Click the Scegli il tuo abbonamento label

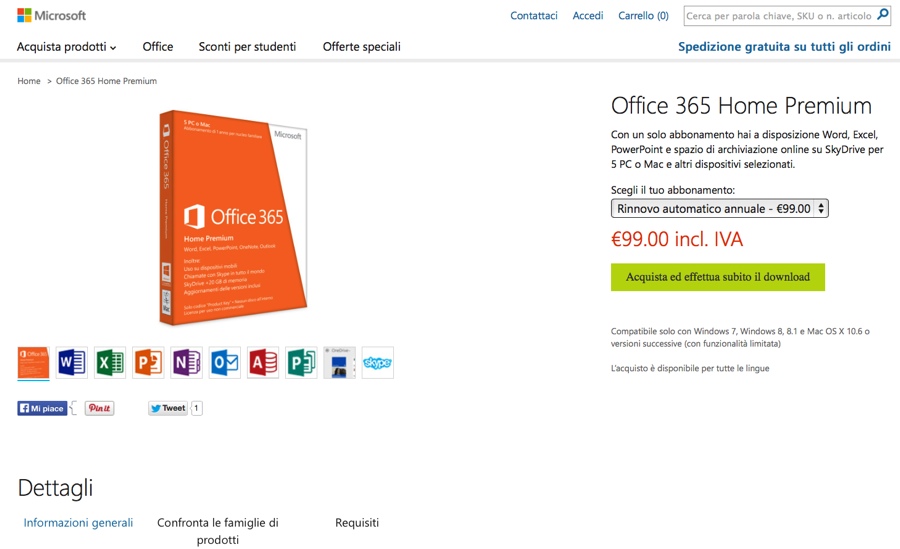point(673,190)
